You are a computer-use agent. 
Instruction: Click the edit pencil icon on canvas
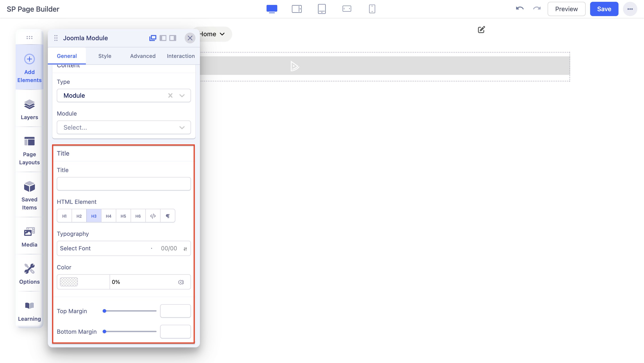481,30
